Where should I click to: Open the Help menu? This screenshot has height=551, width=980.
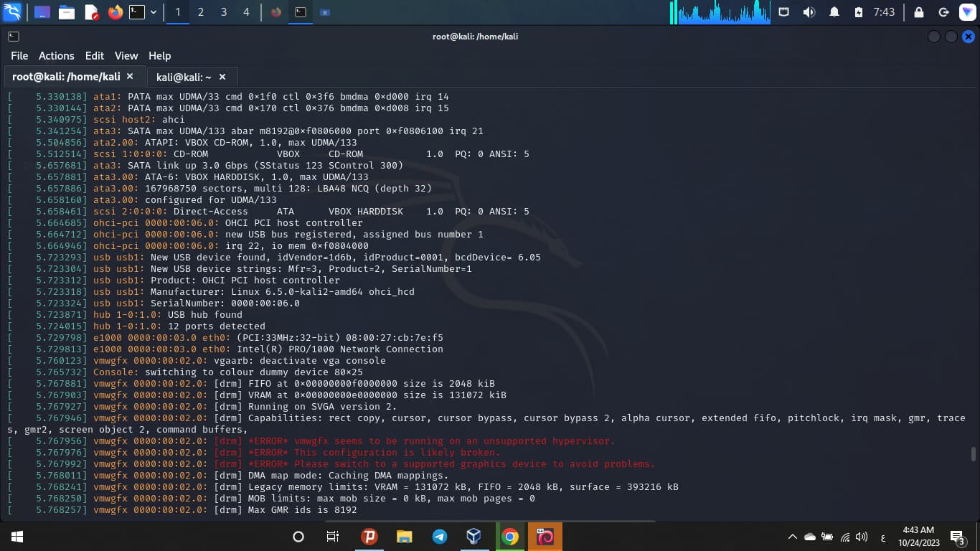coord(159,56)
